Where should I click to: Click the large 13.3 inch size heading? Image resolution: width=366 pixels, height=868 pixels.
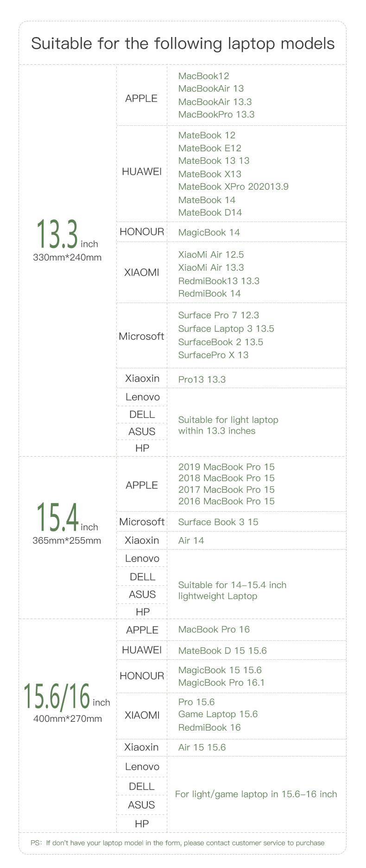click(67, 235)
